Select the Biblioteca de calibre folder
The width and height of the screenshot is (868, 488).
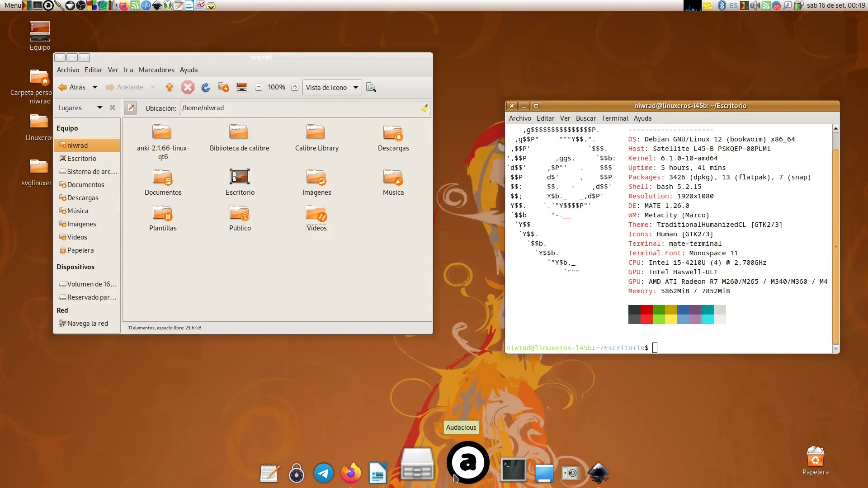pyautogui.click(x=239, y=132)
